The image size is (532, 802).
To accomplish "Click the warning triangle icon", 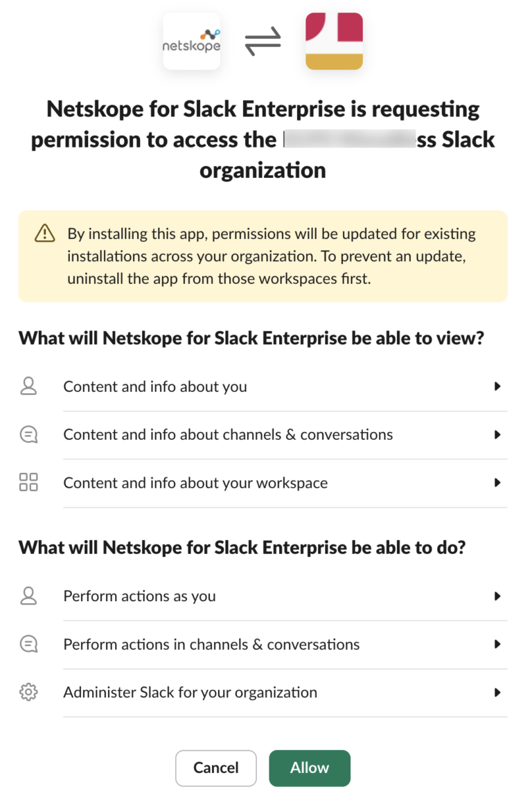I will (x=44, y=233).
